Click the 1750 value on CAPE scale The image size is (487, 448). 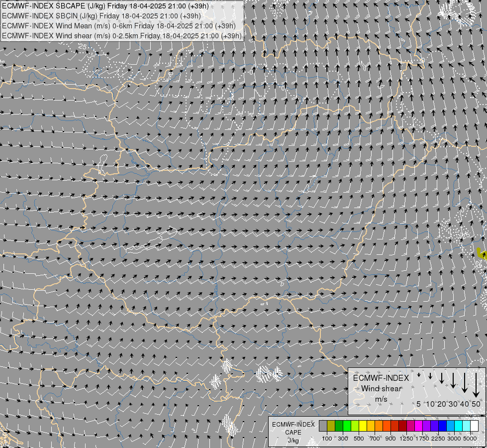(422, 439)
